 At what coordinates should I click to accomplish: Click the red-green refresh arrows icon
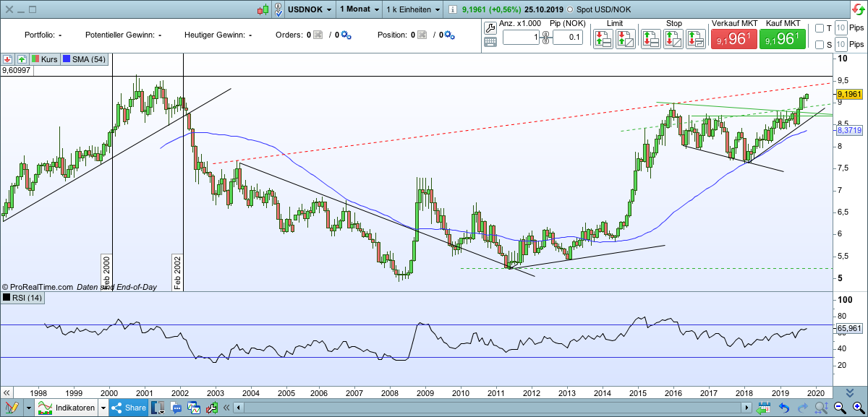coord(856,10)
